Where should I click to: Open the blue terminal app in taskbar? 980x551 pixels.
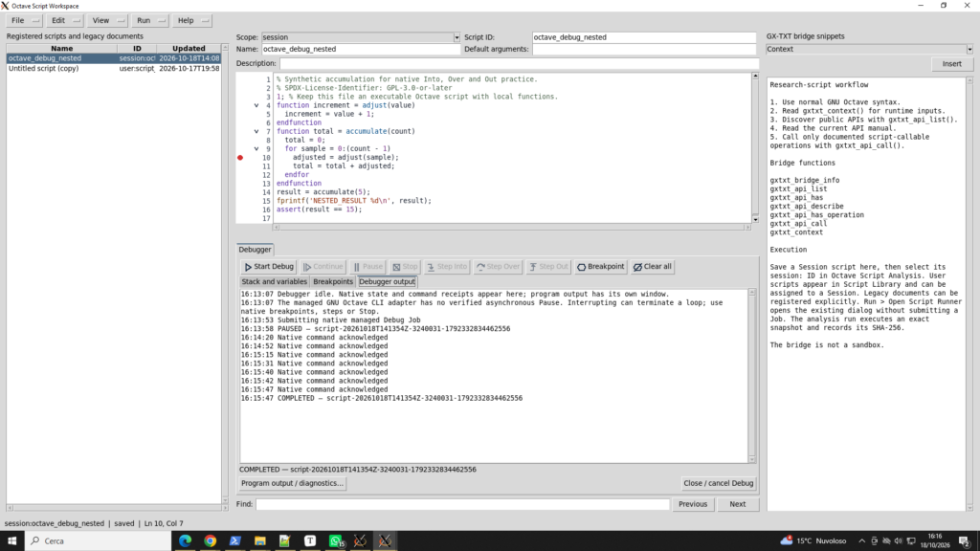tap(235, 541)
